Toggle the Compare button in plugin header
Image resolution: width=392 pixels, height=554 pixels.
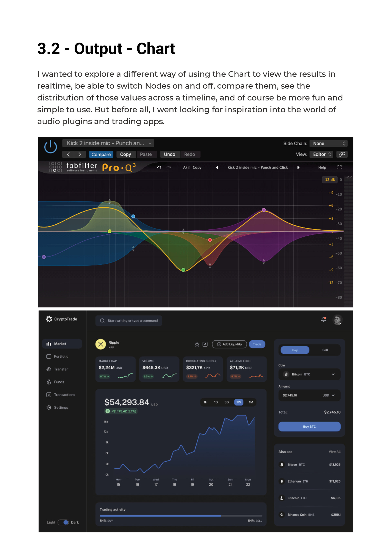[x=101, y=154]
